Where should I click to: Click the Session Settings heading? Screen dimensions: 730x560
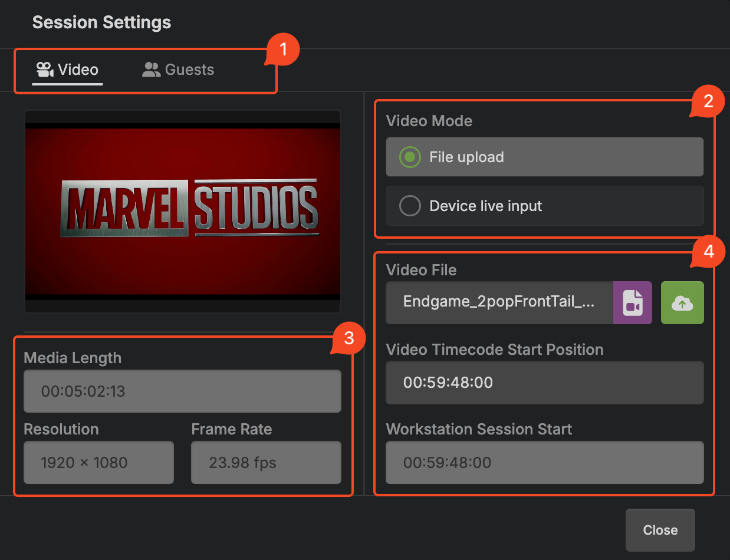point(101,22)
